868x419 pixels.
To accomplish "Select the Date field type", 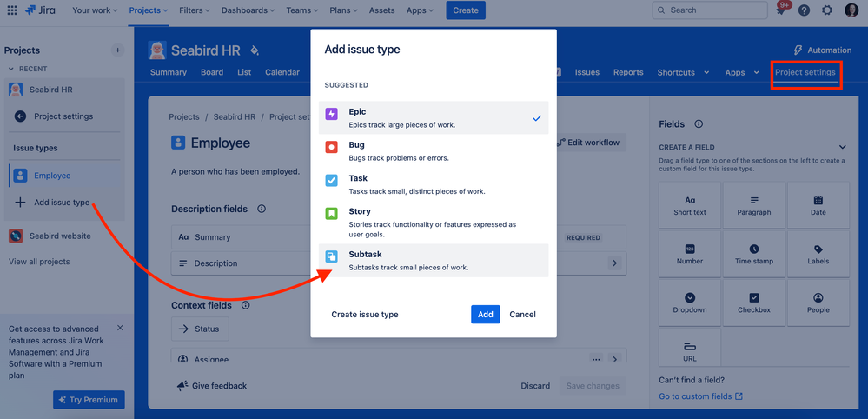I will point(818,205).
